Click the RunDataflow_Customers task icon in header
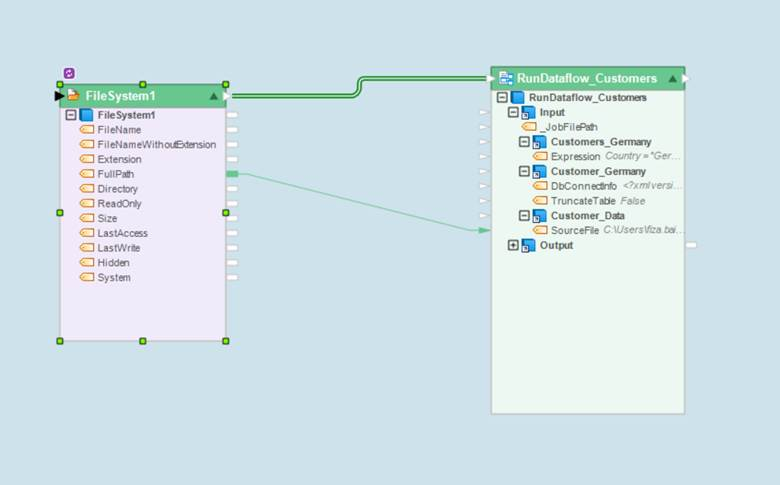This screenshot has width=780, height=485. point(505,78)
